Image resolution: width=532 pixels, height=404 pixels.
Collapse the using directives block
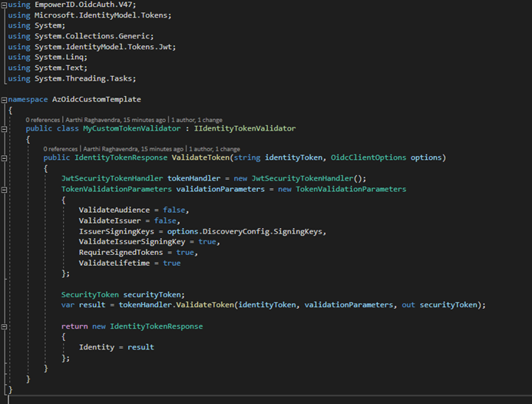[4, 5]
